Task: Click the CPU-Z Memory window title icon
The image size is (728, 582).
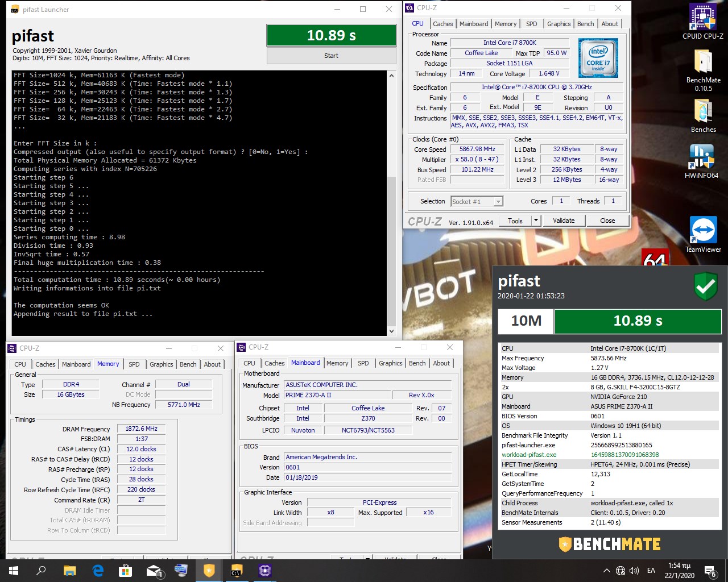Action: [x=13, y=348]
